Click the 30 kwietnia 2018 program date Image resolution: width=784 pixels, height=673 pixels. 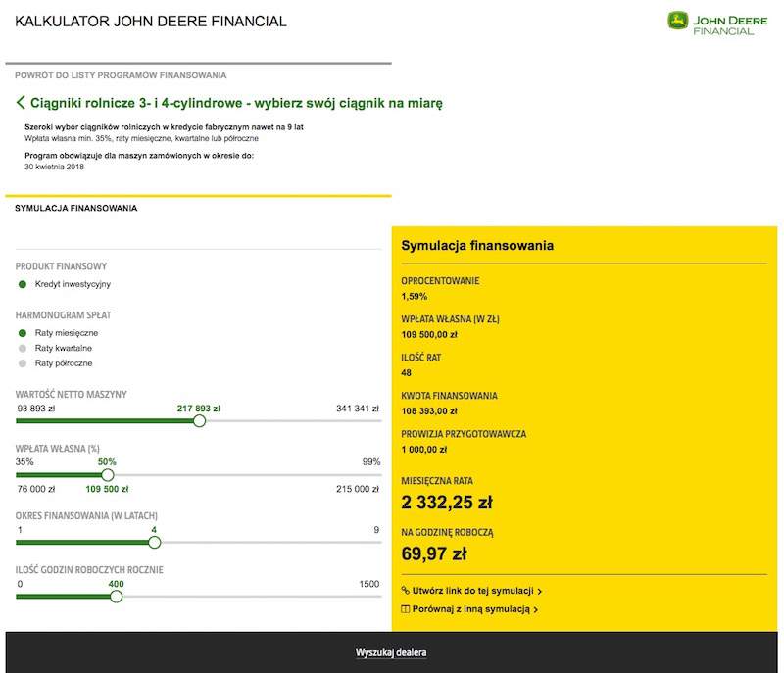tap(55, 167)
